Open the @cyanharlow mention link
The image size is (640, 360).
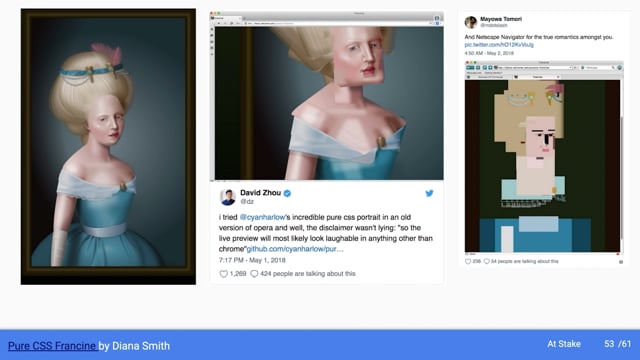click(262, 217)
